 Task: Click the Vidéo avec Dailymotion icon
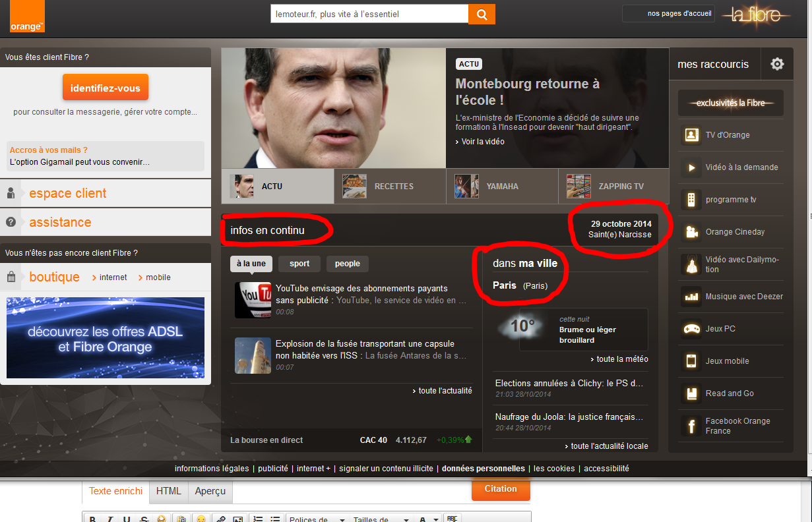coord(691,264)
